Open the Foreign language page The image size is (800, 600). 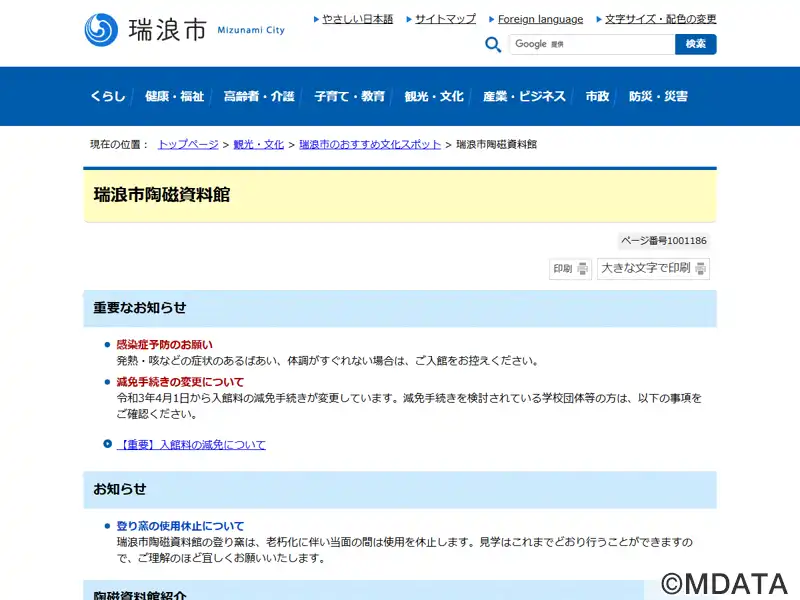pos(540,19)
